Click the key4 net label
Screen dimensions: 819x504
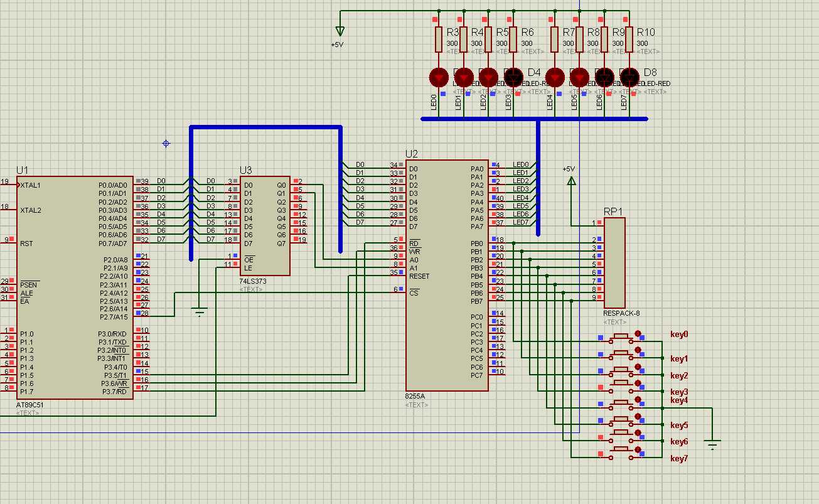[x=679, y=400]
